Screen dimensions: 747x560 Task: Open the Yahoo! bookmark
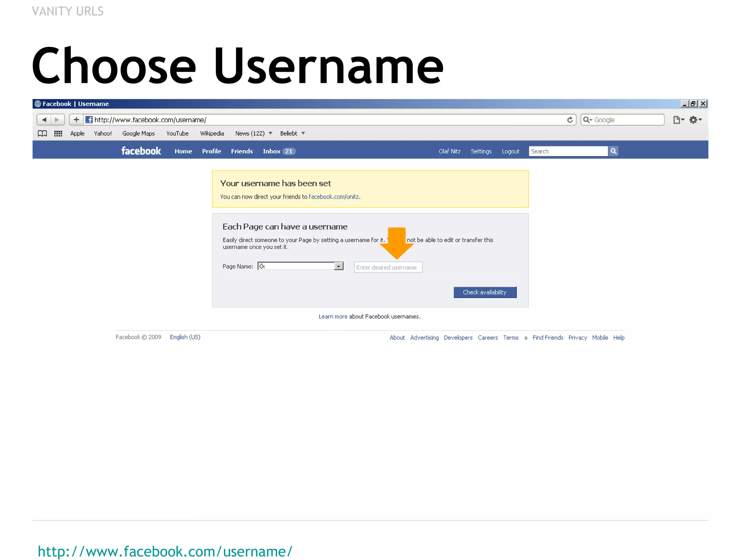pyautogui.click(x=103, y=133)
